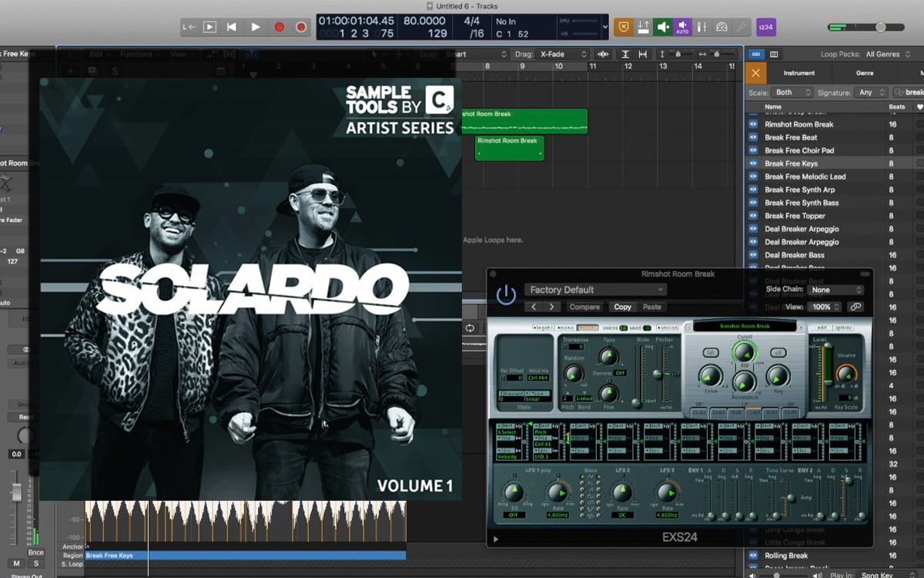Click the next preset arrow in EXS24
924x578 pixels.
552,307
